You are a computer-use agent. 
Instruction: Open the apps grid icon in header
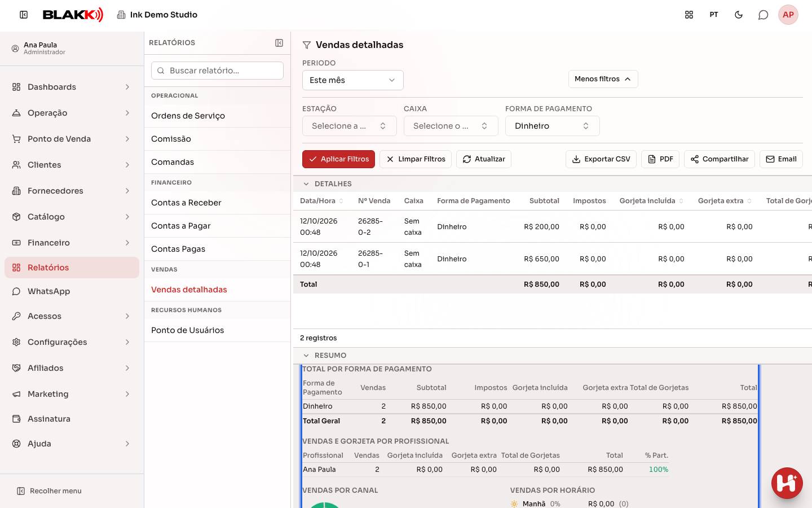[689, 15]
